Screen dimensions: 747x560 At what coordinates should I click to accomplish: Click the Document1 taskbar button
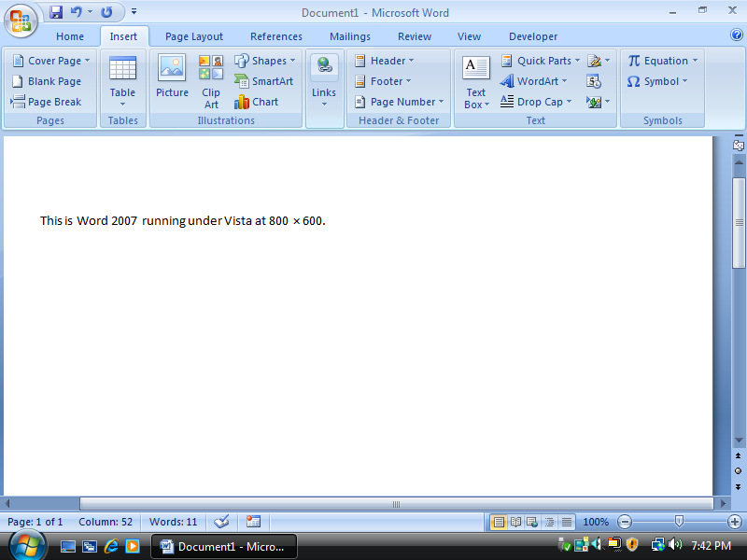pyautogui.click(x=224, y=546)
